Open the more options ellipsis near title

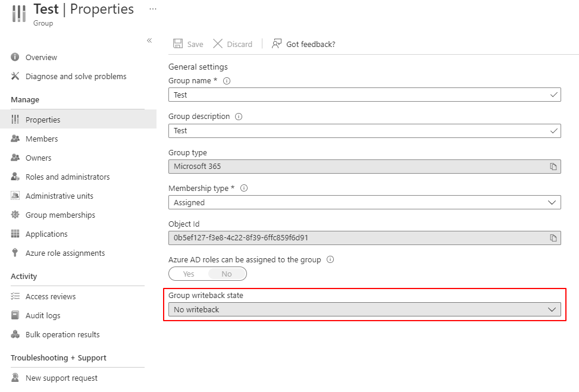click(x=153, y=9)
